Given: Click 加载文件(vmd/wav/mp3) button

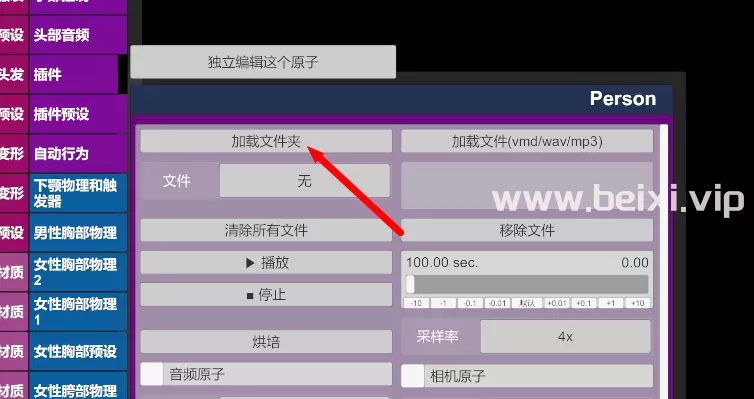Looking at the screenshot, I should 527,141.
